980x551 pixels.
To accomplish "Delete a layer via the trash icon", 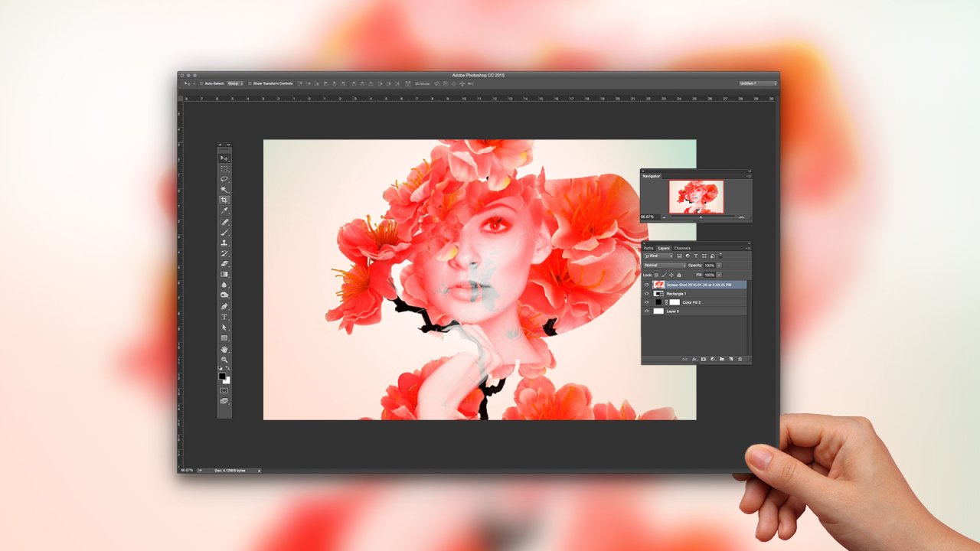I will 740,358.
